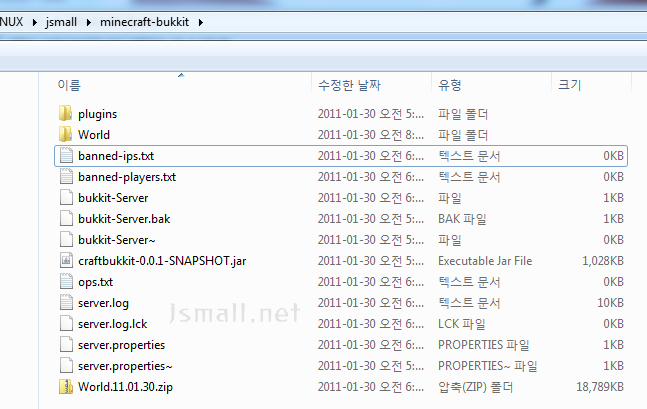Select bukkit-Server.bak file name
The image size is (647, 409).
click(124, 219)
